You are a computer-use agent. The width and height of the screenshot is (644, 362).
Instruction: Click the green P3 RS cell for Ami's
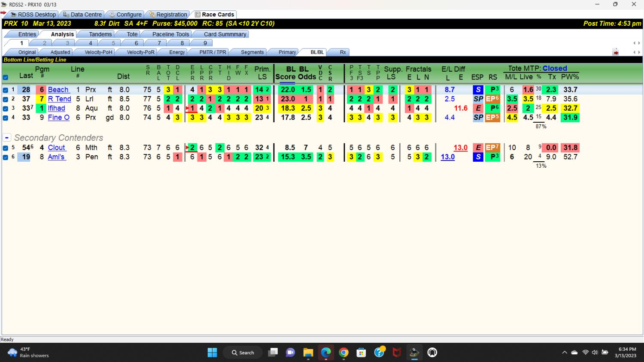point(492,157)
